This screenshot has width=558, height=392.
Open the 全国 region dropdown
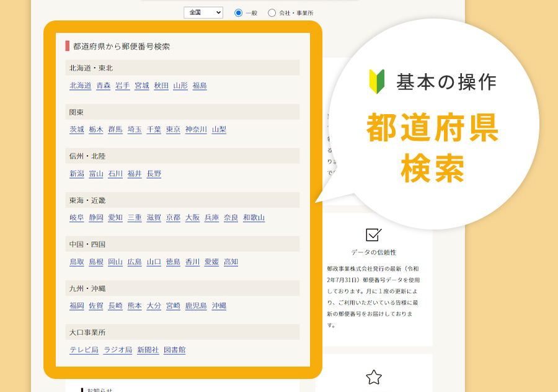coord(203,12)
